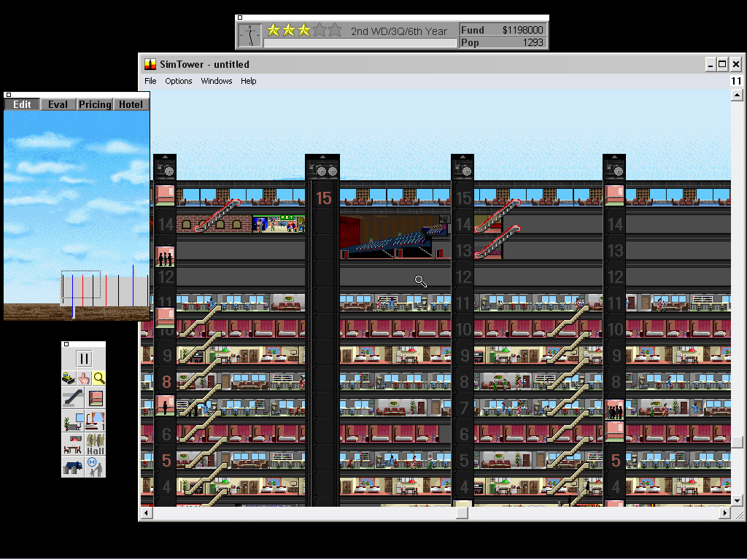The image size is (747, 560).
Task: Click the Pause button in the tool palette
Action: (83, 359)
